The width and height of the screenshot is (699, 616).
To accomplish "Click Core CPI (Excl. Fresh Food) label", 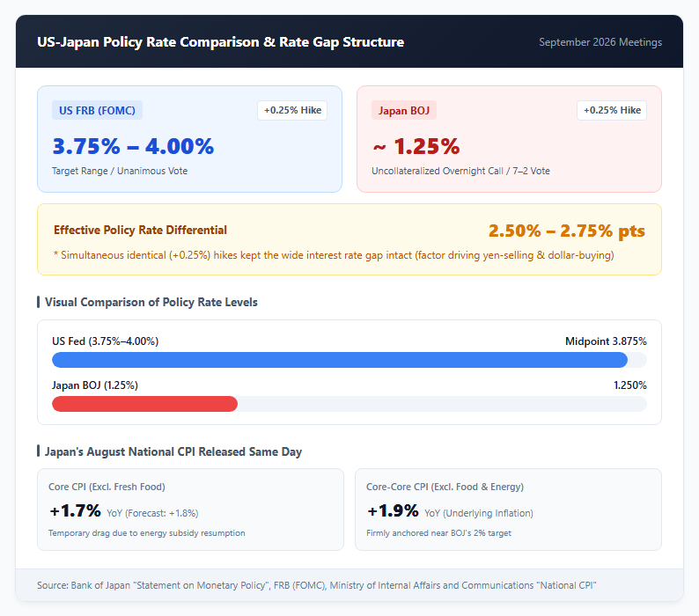I will pos(107,487).
